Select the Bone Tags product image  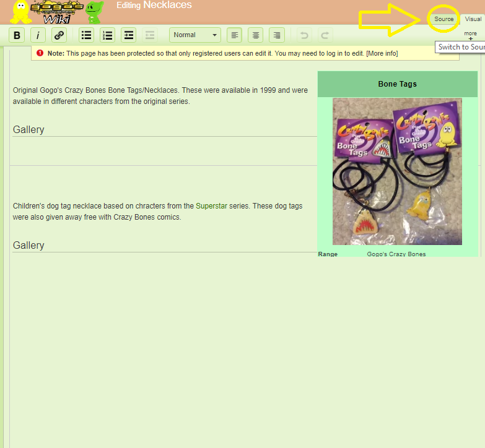coord(397,171)
